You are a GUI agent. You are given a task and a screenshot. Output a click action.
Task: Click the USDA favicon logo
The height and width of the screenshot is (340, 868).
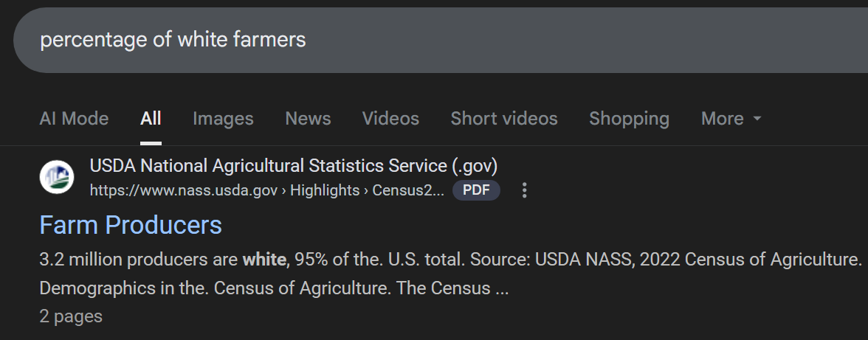57,177
